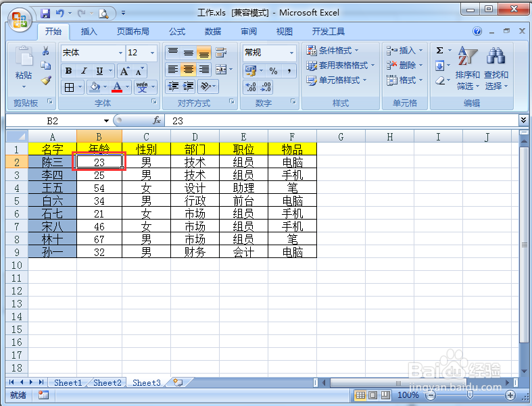Switch to Sheet2 tab
This screenshot has width=532, height=406.
click(107, 382)
